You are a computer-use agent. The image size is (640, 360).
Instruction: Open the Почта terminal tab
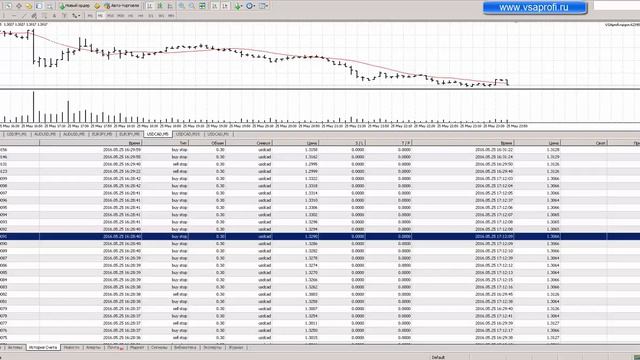[x=115, y=347]
